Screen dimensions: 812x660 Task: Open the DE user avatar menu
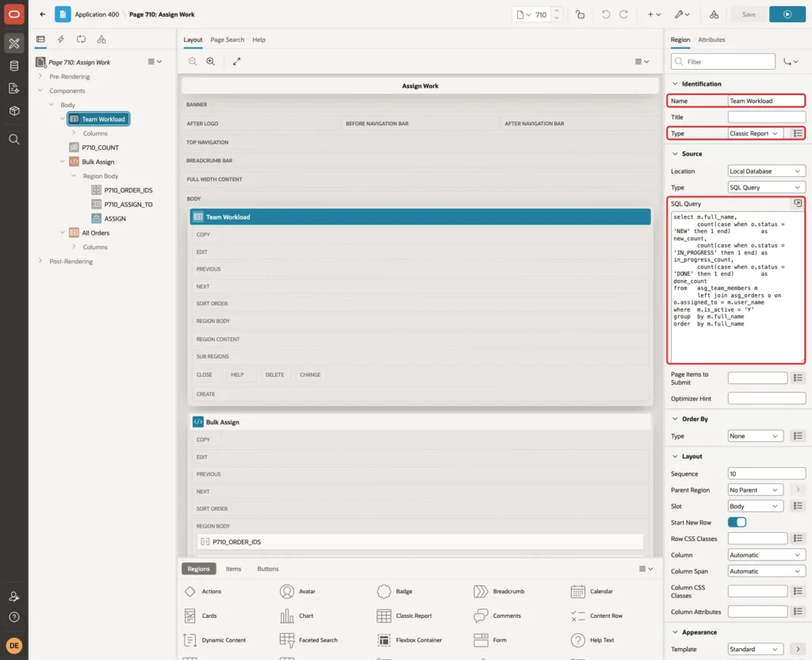14,646
